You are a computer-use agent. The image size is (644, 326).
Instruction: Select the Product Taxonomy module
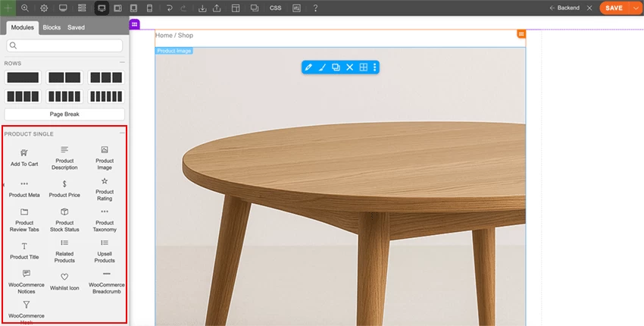point(105,220)
